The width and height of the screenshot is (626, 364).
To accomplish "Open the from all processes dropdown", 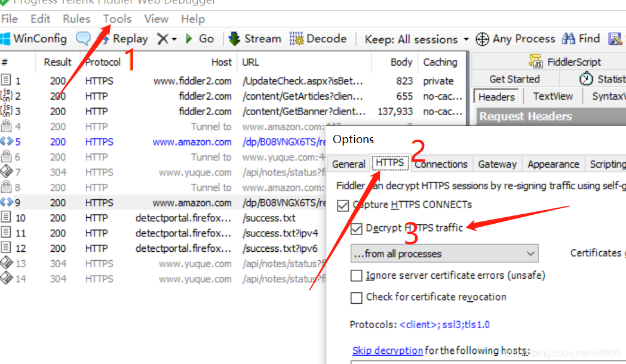I will (444, 254).
